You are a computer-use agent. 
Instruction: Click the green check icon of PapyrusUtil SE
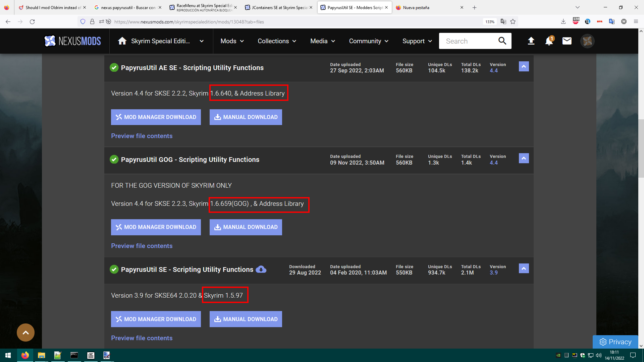click(x=114, y=269)
